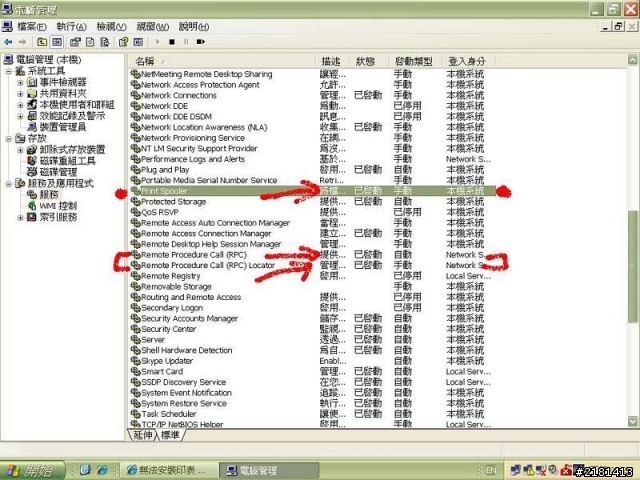Screen dimensions: 640x480
Task: Switch to the 延伸 view tab
Action: coord(143,435)
